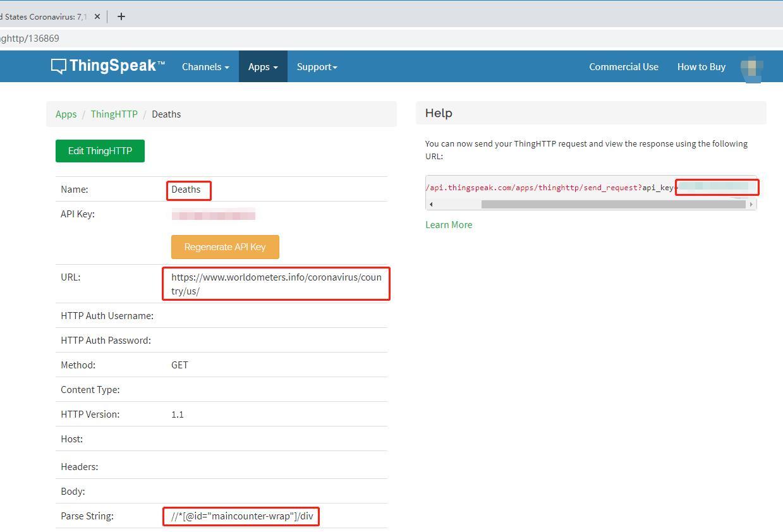Click the HTTP Version value 1.1
This screenshot has width=783, height=532.
click(x=178, y=414)
